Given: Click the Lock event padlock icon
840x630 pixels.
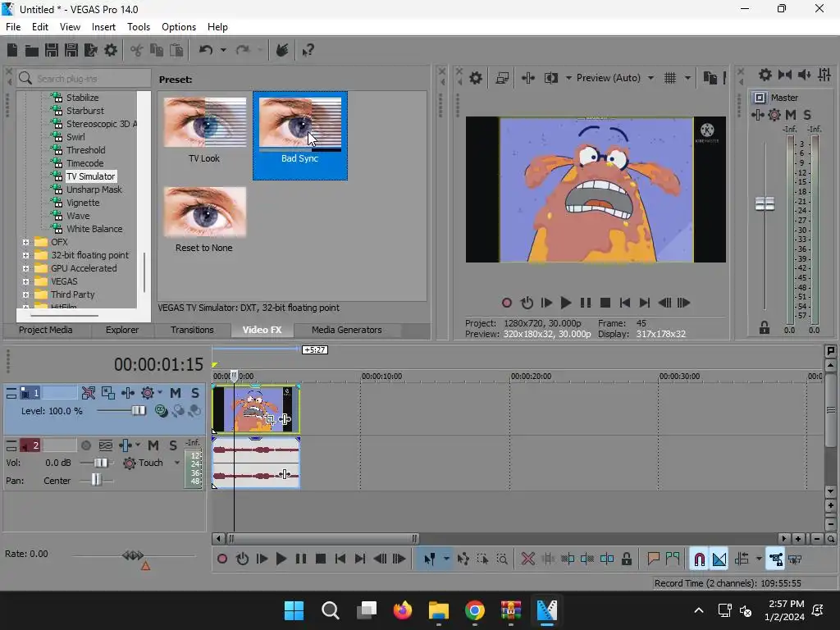Looking at the screenshot, I should [626, 559].
